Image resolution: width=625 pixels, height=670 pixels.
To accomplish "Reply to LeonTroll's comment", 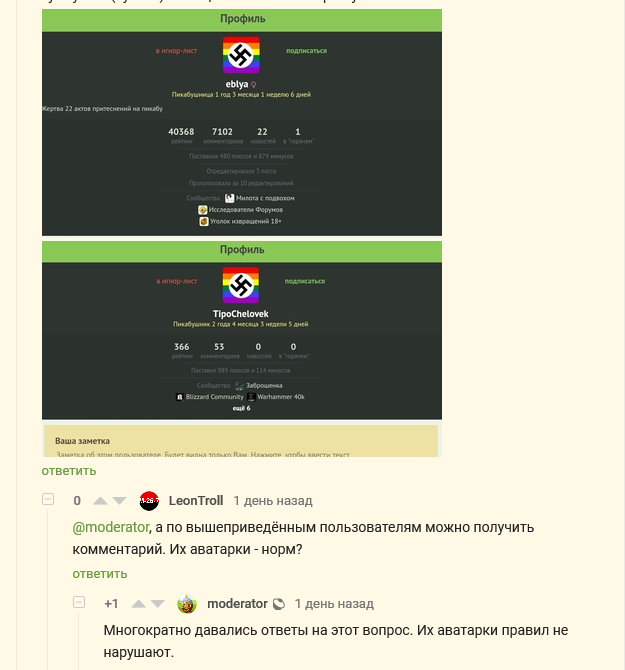I will [x=100, y=574].
